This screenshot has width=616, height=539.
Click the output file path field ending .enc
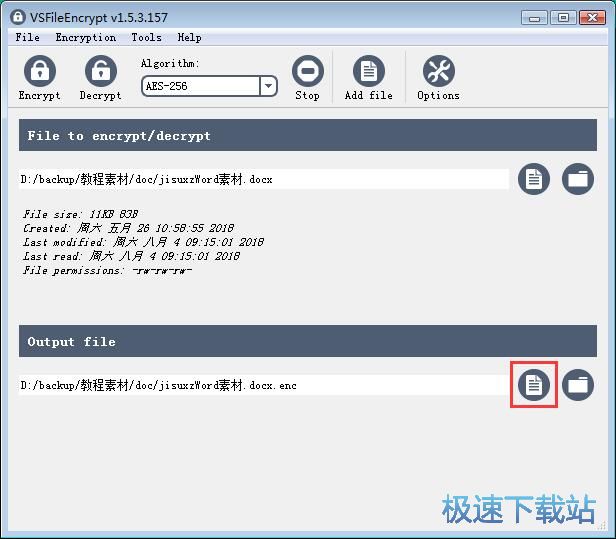(264, 385)
